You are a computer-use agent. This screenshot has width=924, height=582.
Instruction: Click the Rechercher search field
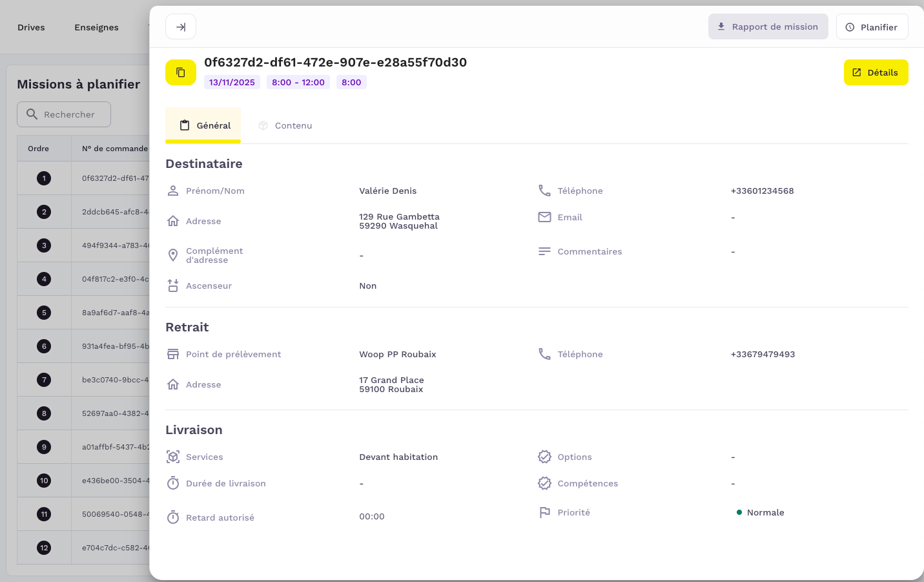pyautogui.click(x=64, y=114)
